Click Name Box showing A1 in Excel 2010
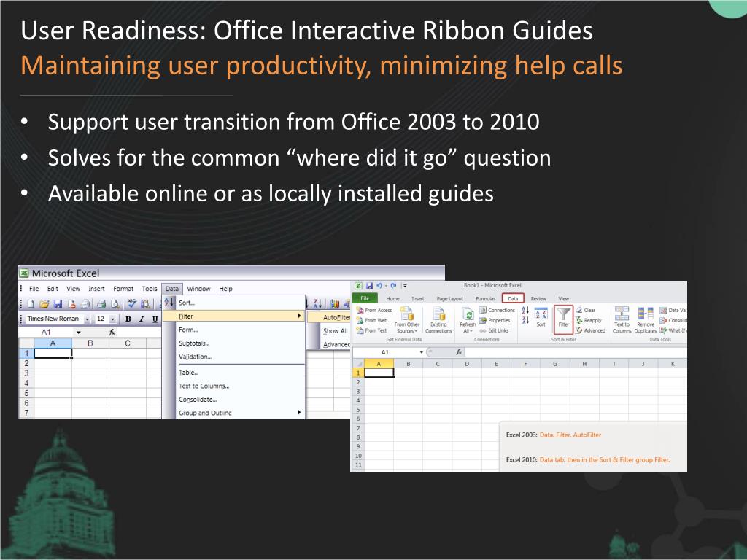This screenshot has height=560, width=747. 385,352
